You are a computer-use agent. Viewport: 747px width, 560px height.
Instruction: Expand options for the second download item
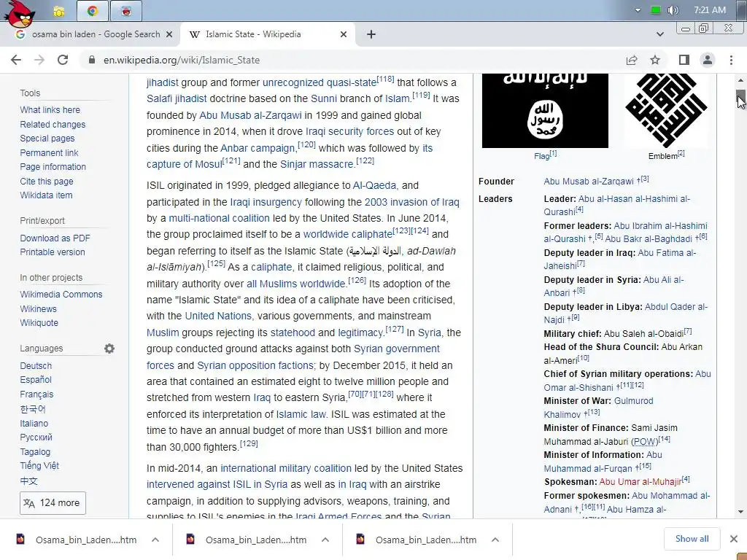pyautogui.click(x=325, y=540)
